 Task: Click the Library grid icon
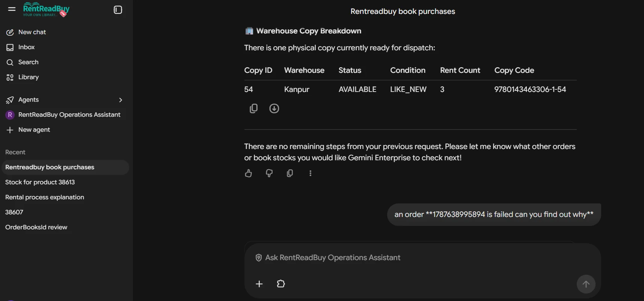10,77
